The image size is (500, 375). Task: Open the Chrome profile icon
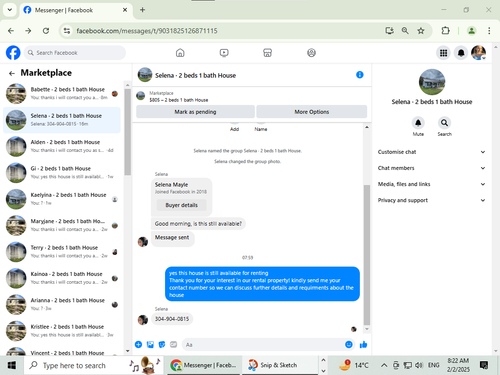tap(471, 31)
